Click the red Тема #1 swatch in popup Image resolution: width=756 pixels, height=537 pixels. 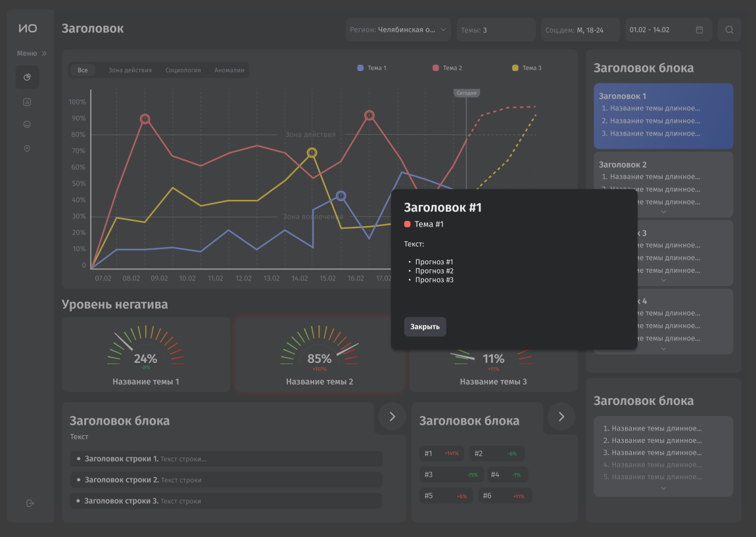[x=408, y=224]
